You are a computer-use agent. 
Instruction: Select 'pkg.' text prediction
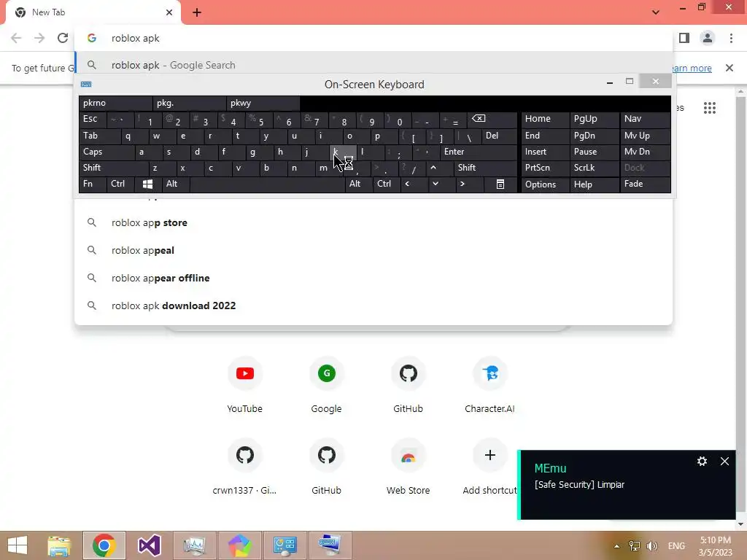(190, 104)
